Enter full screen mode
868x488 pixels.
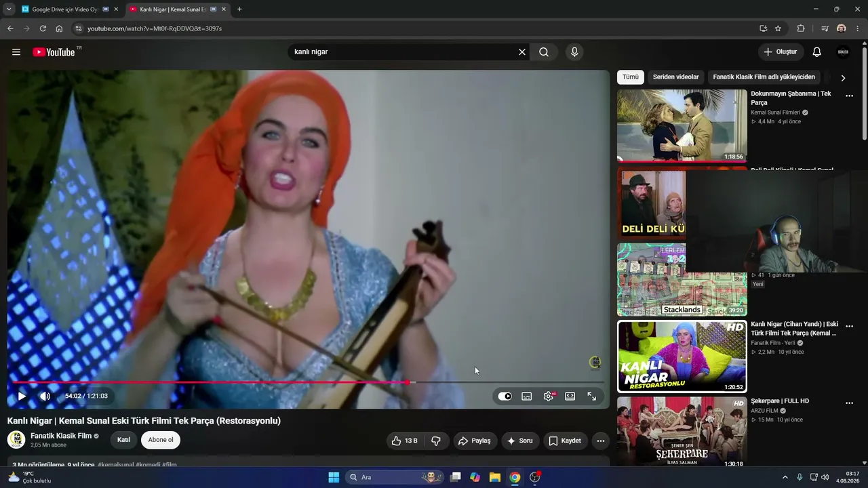592,396
